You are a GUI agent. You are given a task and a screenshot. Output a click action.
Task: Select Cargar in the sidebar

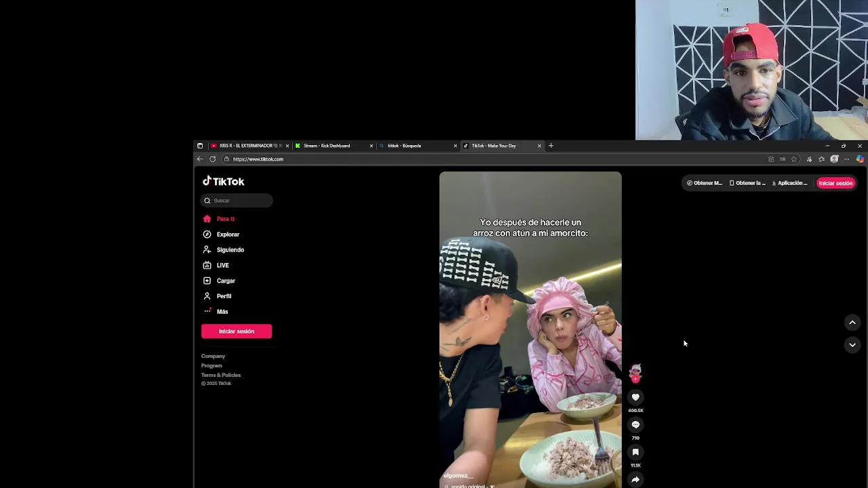219,281
